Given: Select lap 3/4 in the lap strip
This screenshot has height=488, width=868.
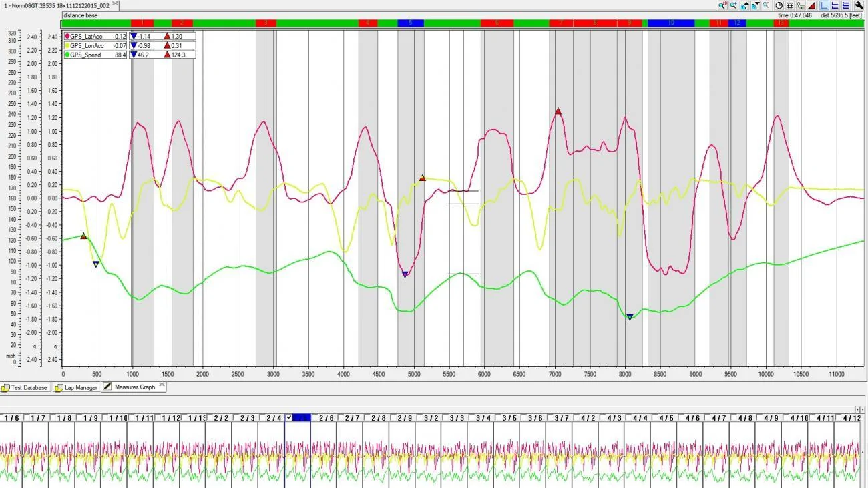Looking at the screenshot, I should (483, 418).
